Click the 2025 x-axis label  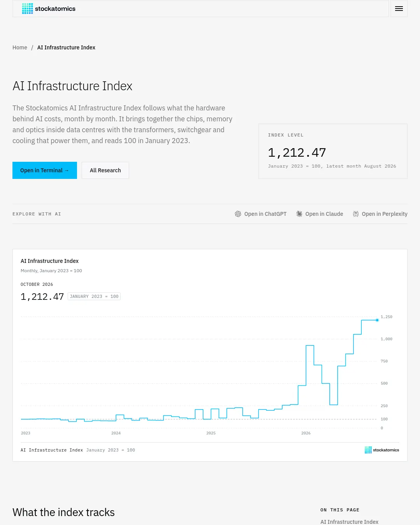pos(211,433)
